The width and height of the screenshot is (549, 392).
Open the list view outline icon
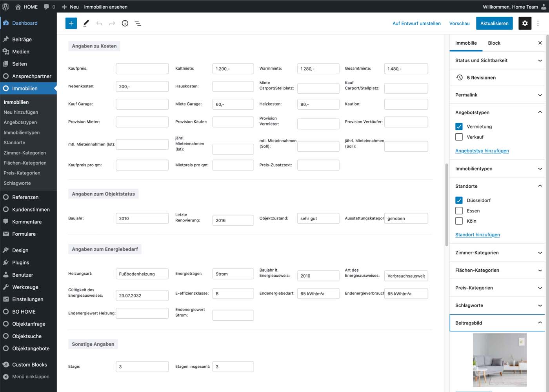pos(138,23)
